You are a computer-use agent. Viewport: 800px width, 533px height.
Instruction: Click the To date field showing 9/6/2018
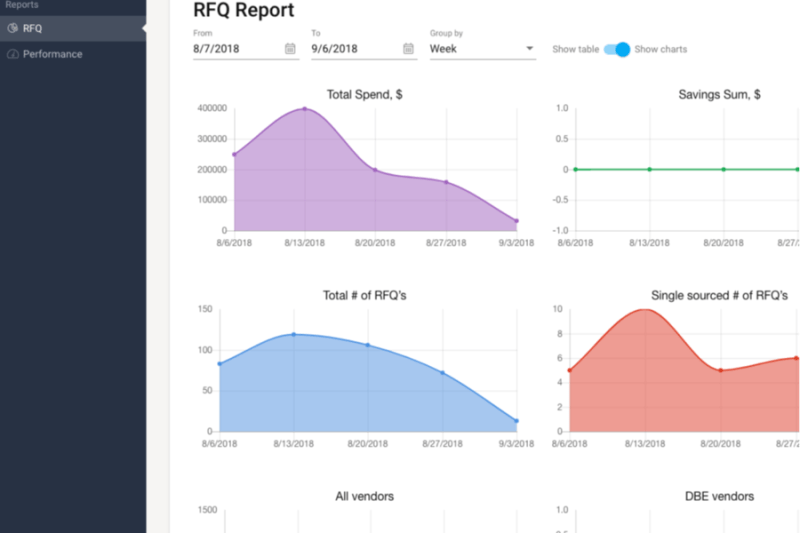click(x=354, y=48)
